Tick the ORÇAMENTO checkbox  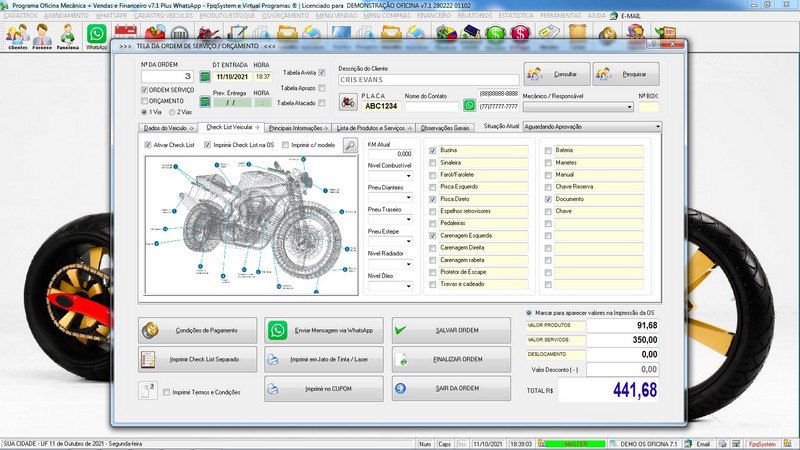[x=145, y=100]
